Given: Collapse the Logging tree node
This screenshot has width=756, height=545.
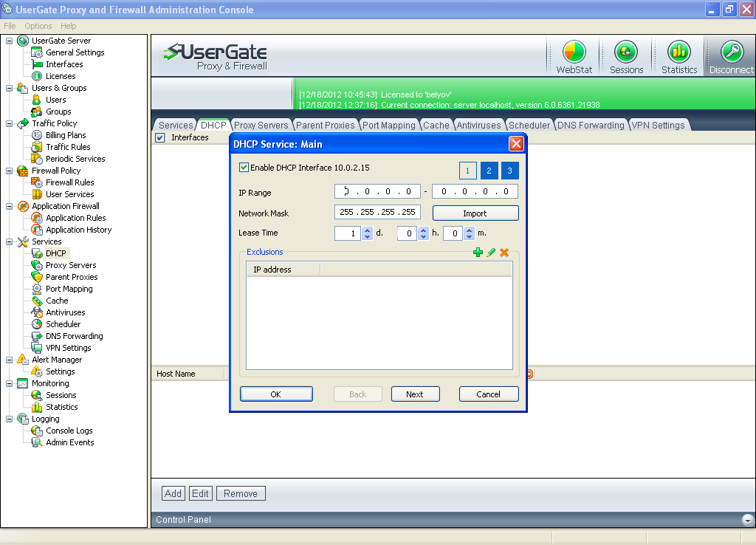Looking at the screenshot, I should [x=9, y=419].
